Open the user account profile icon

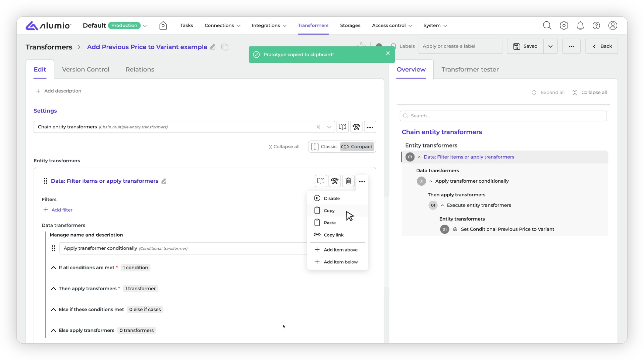click(x=613, y=25)
